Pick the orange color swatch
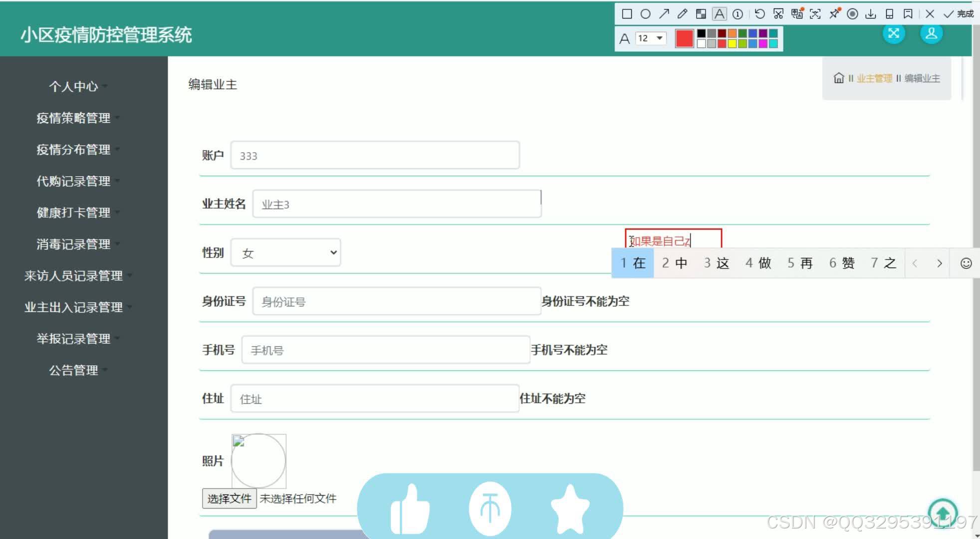980x539 pixels. pos(732,33)
